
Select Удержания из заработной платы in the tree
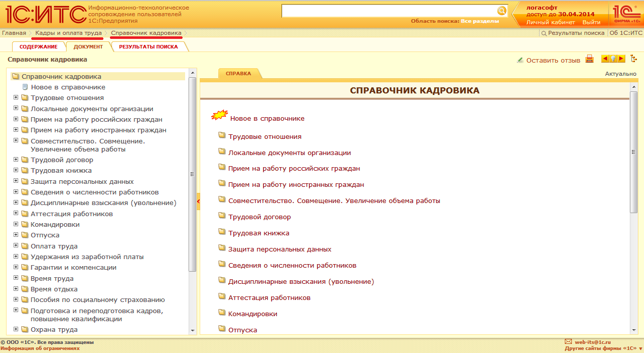(87, 257)
